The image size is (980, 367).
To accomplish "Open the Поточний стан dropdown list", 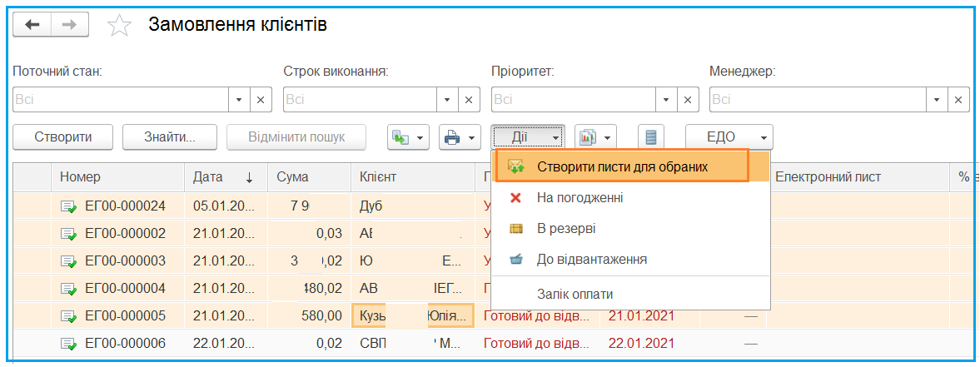I will point(239,99).
